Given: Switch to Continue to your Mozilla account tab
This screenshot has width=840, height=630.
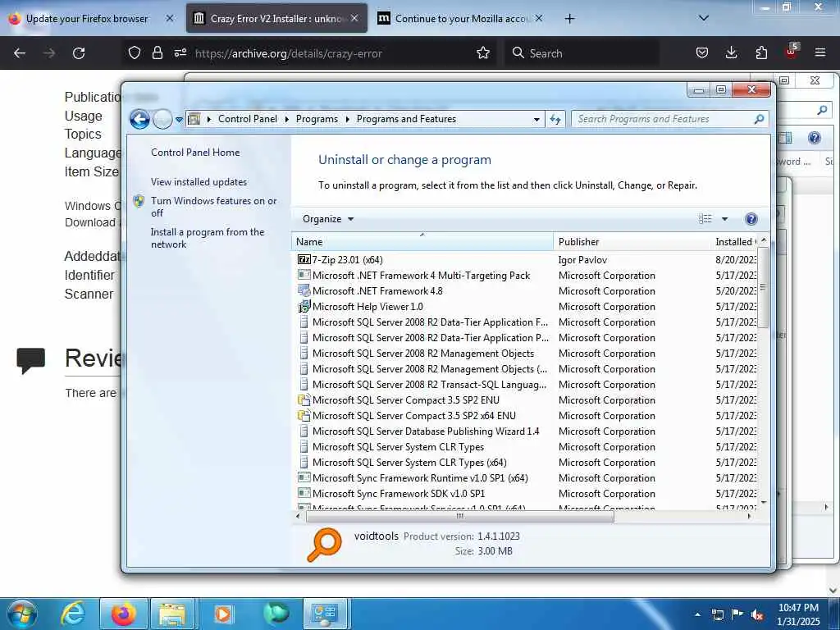Looking at the screenshot, I should click(461, 19).
